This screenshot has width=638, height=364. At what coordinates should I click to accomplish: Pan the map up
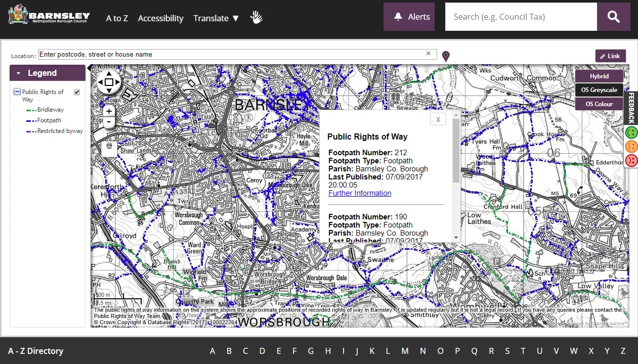[109, 73]
